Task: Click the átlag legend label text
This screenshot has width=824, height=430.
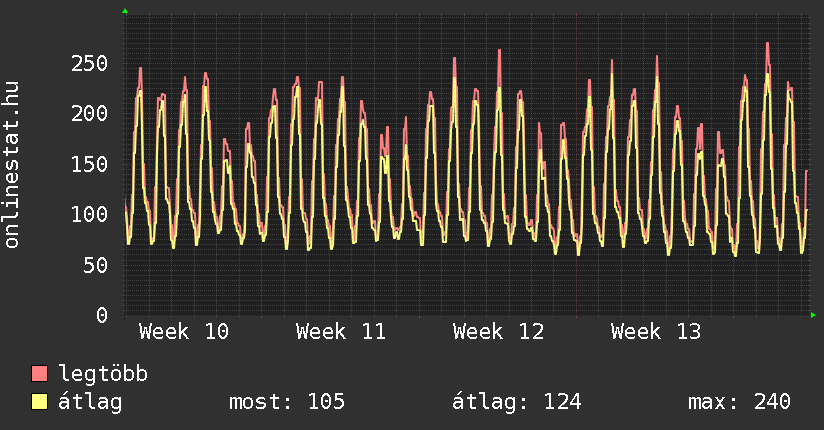Action: tap(90, 402)
